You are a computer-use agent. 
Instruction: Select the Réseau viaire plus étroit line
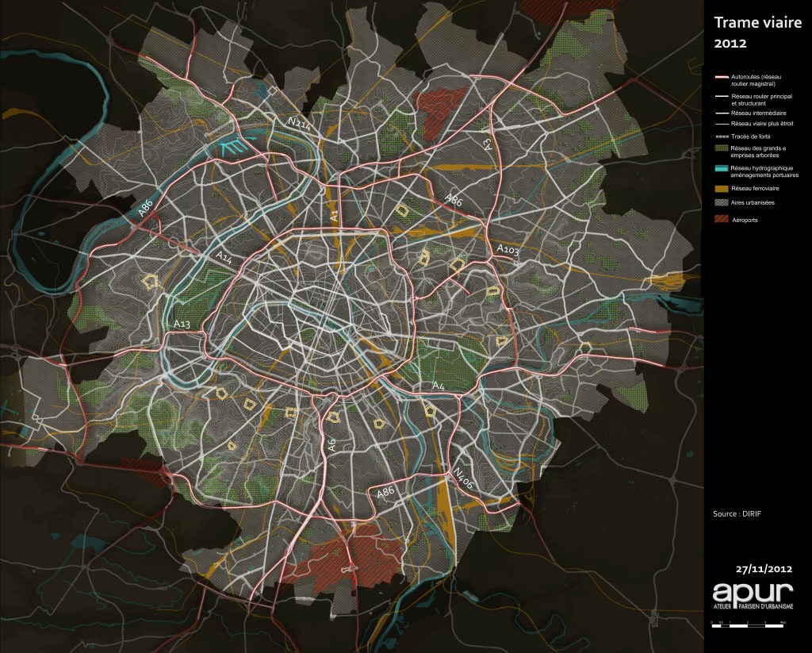click(722, 124)
